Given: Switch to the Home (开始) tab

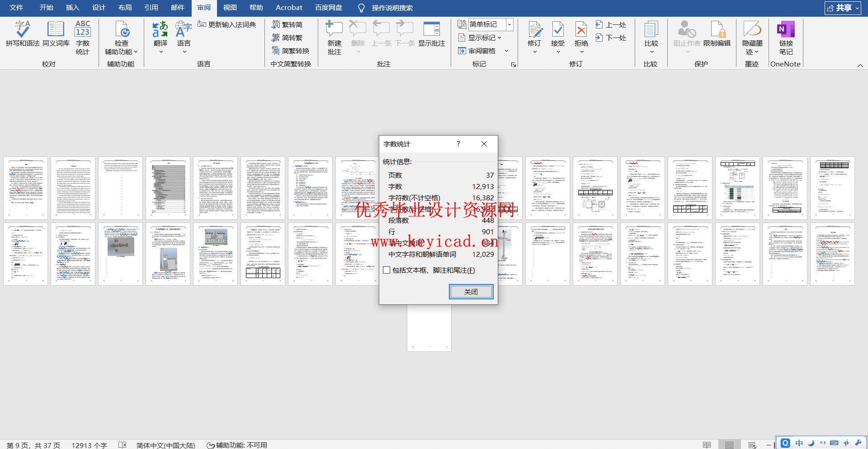Looking at the screenshot, I should pyautogui.click(x=47, y=8).
